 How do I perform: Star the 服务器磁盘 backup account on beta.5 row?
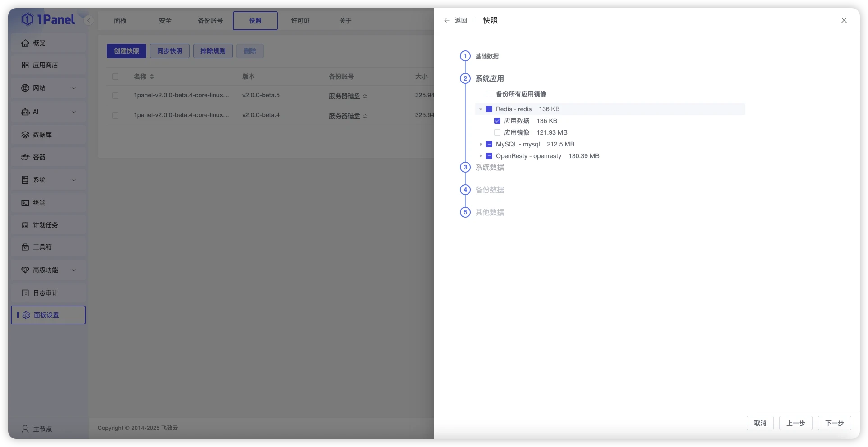(365, 96)
